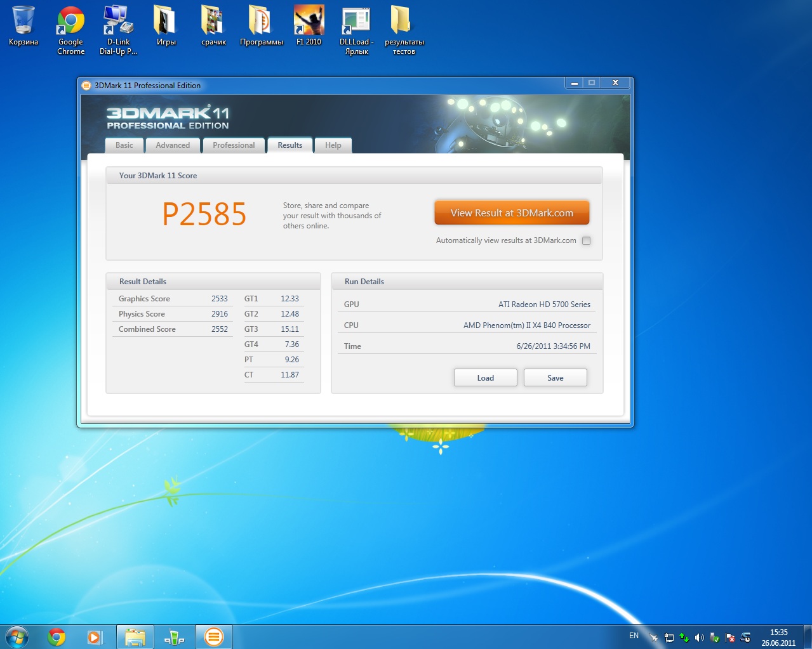Close the 3DMark 11 window

tap(615, 83)
